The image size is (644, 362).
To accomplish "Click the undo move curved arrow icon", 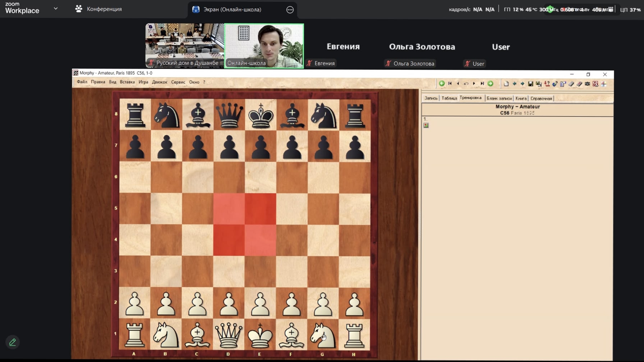I will 466,84.
